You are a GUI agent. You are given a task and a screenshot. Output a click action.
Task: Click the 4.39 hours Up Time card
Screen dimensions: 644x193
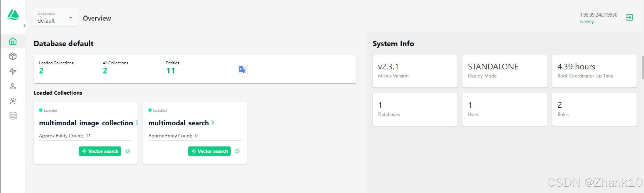pos(594,71)
